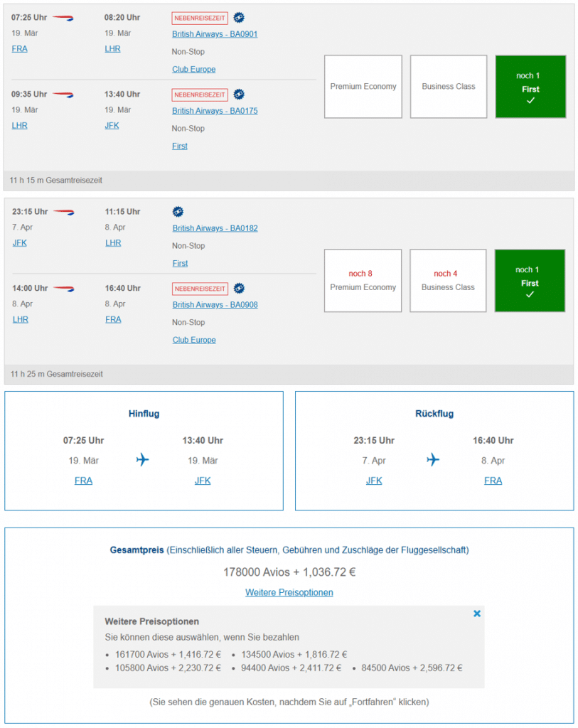Screen dimensions: 578x728
Task: Click the oneworld icon next to BA0908
Action: [238, 288]
